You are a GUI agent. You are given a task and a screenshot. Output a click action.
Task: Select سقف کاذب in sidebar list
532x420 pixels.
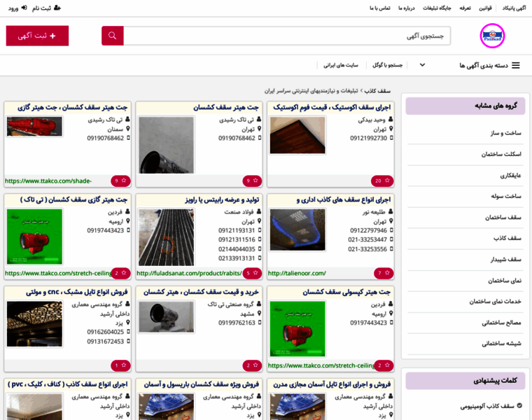507,238
